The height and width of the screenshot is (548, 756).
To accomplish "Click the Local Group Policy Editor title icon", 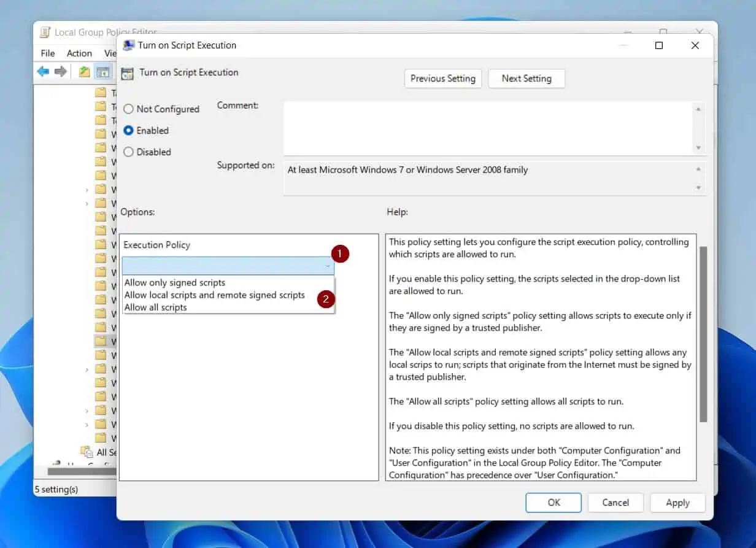I will coord(45,32).
